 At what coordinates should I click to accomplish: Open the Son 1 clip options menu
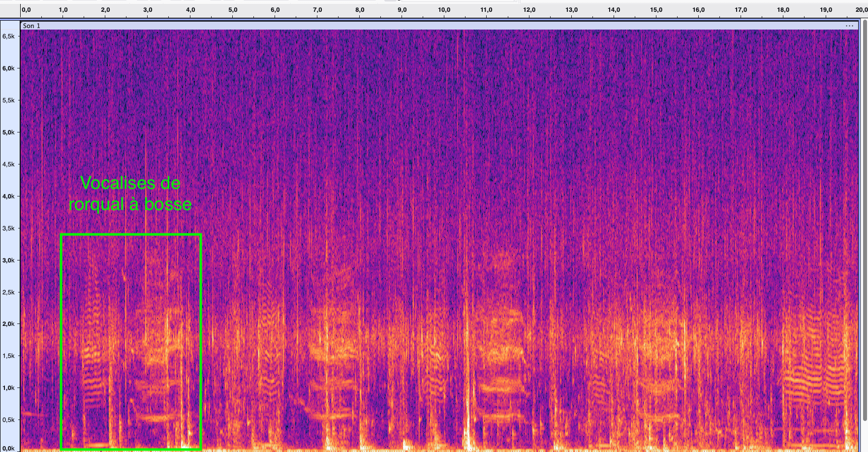click(x=849, y=26)
